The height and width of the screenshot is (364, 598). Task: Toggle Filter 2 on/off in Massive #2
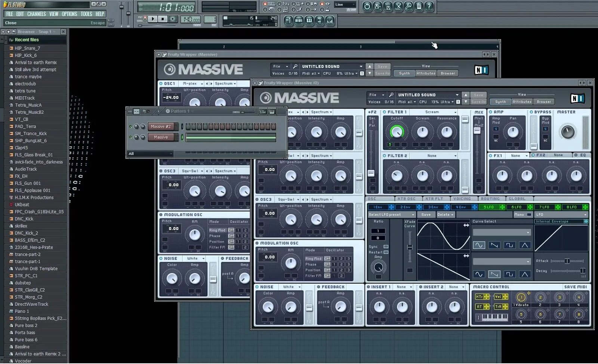(x=385, y=156)
